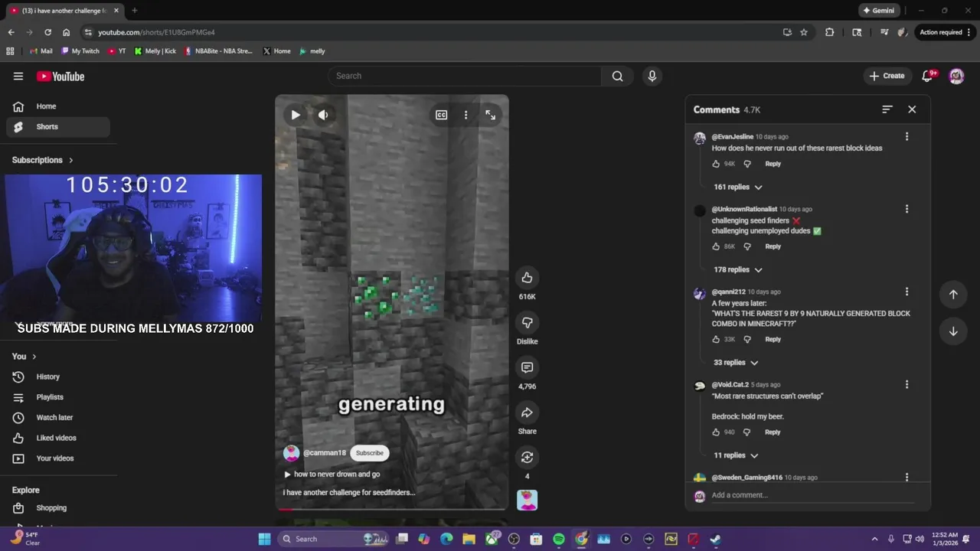Image resolution: width=980 pixels, height=551 pixels.
Task: Open the account avatar menu
Action: 956,76
